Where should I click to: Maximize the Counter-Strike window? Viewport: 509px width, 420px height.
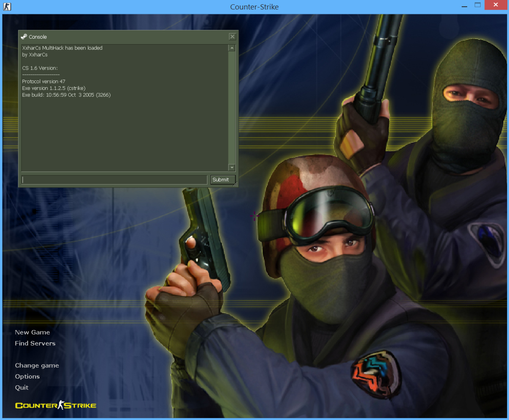click(x=477, y=5)
